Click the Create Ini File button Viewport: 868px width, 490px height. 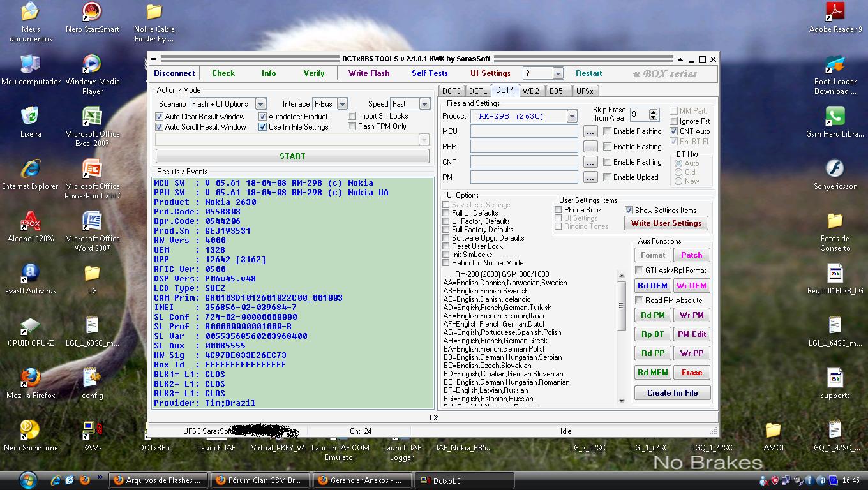(x=673, y=393)
